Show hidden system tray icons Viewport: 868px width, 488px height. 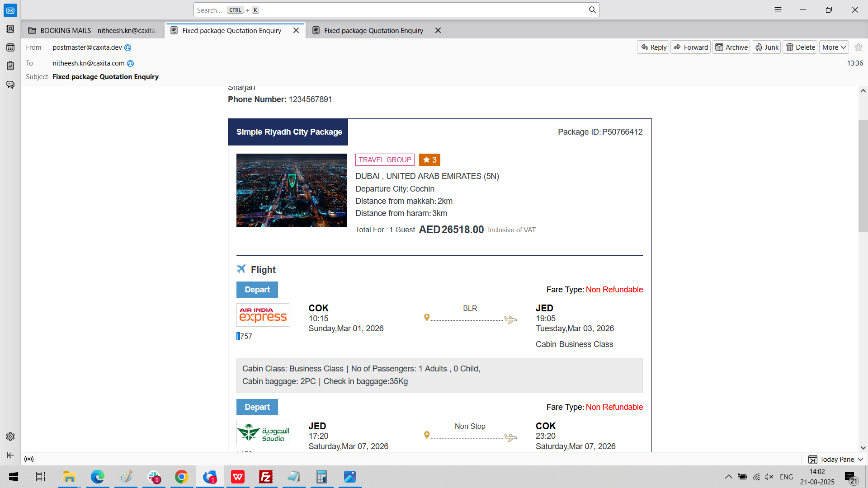(x=728, y=477)
